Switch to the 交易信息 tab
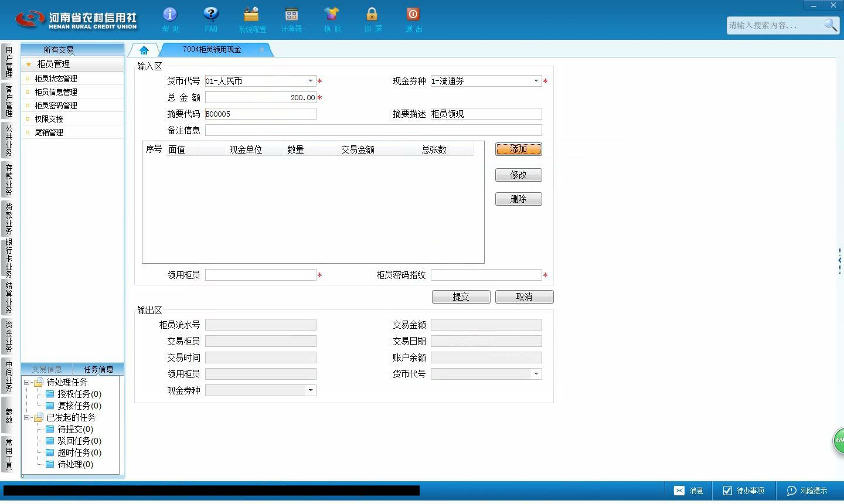Image resolution: width=844 pixels, height=504 pixels. tap(47, 369)
